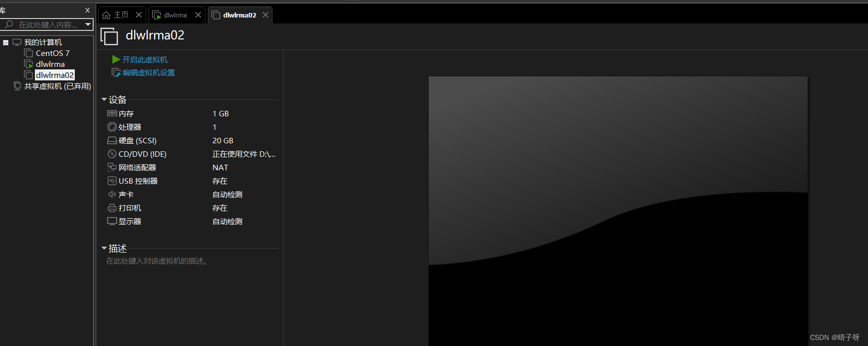Click the dlwlrma running VM icon in library
The width and height of the screenshot is (868, 346).
coord(29,64)
